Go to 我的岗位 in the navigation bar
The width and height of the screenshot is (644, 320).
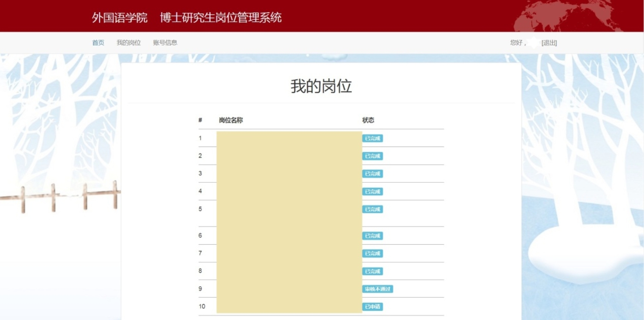pyautogui.click(x=129, y=43)
